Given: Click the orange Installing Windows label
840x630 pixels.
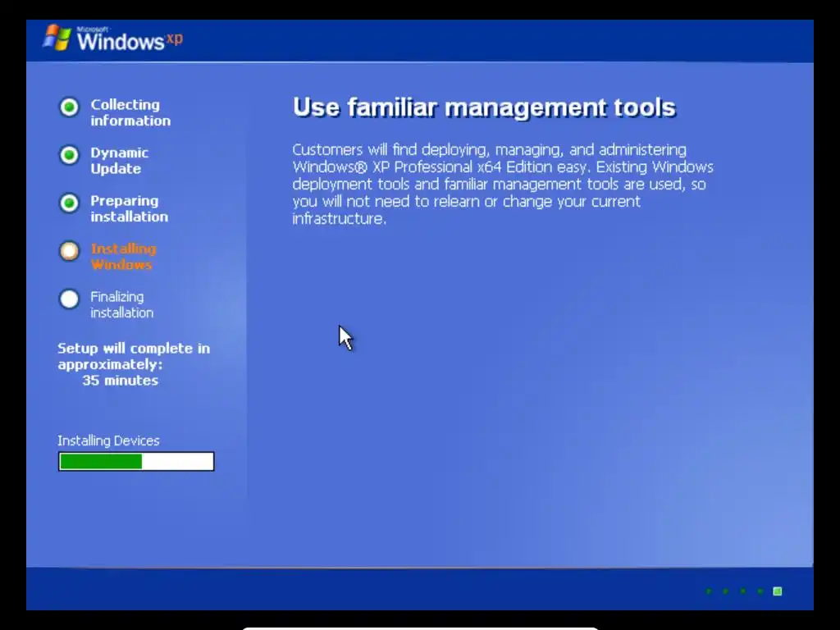Looking at the screenshot, I should click(123, 257).
